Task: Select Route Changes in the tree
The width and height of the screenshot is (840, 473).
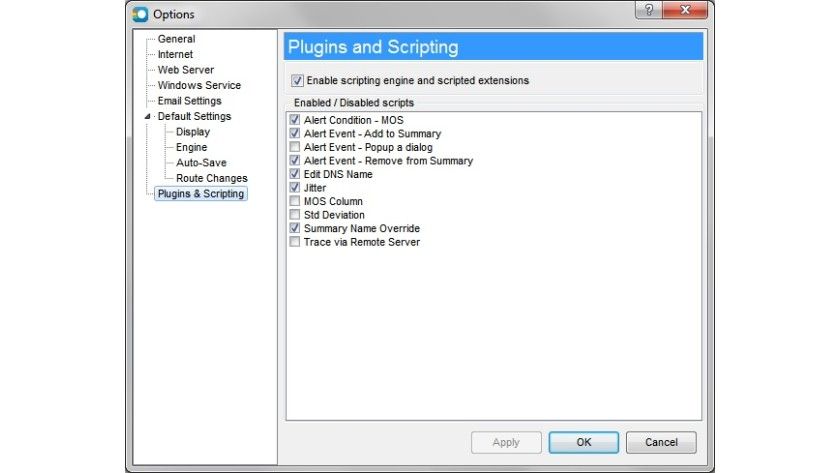Action: pos(212,178)
